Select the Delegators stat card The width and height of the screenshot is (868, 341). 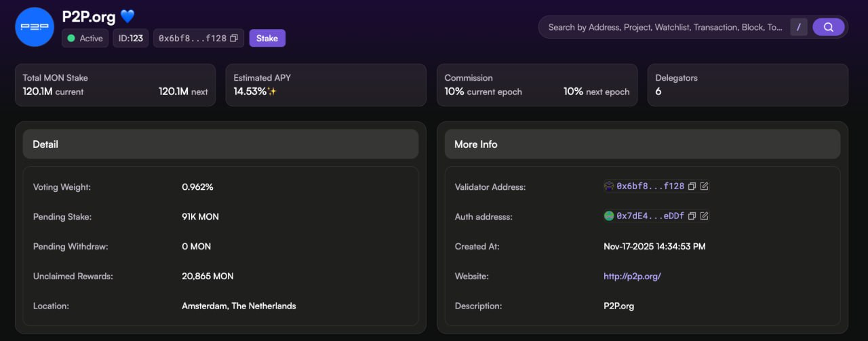[747, 85]
